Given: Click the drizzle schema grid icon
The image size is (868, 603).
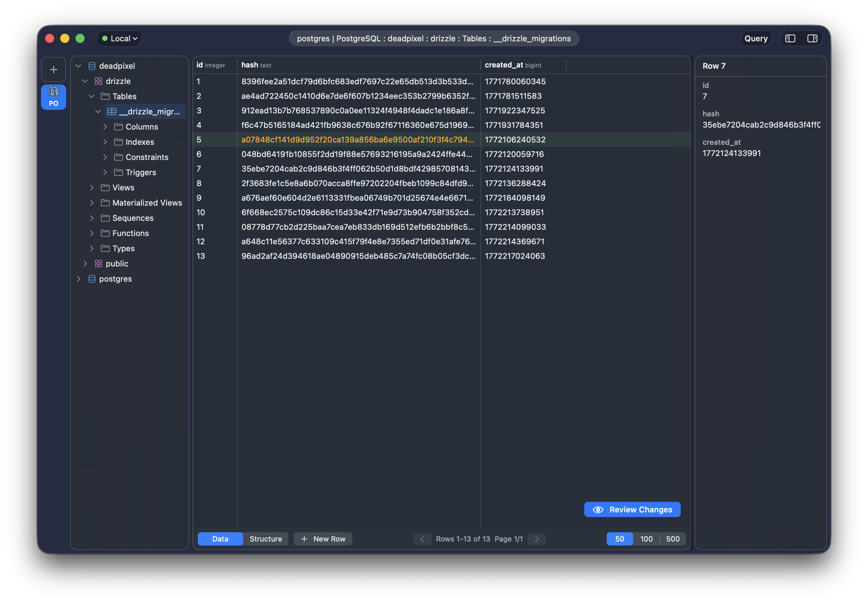Looking at the screenshot, I should [x=98, y=81].
